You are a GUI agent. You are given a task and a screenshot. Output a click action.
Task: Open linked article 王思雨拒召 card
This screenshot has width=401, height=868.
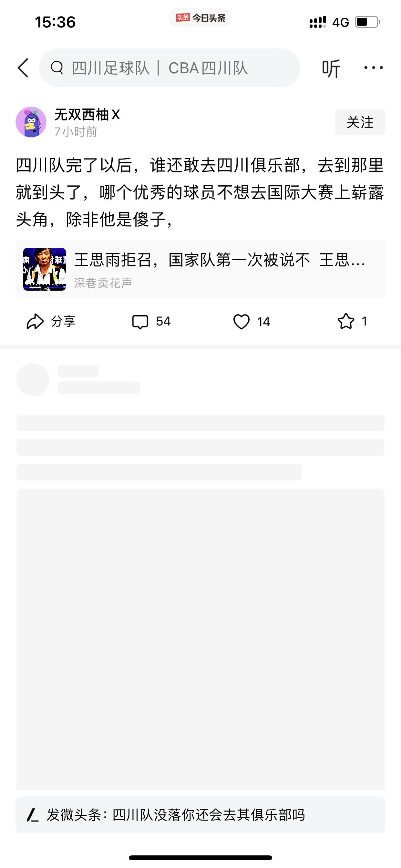200,269
